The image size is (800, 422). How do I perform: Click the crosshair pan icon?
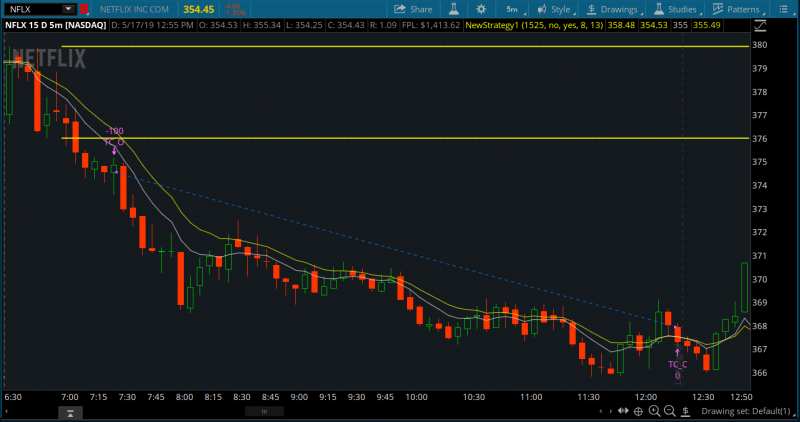click(x=638, y=411)
